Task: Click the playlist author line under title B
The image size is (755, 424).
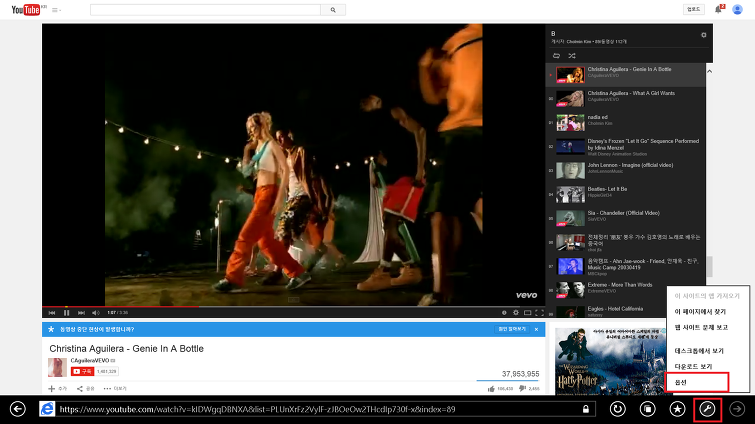Action: [589, 41]
